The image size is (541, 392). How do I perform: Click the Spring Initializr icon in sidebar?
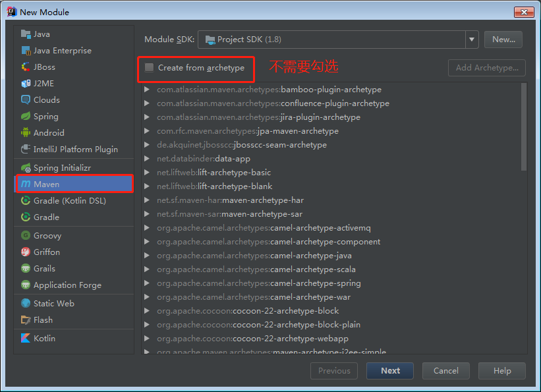pyautogui.click(x=26, y=168)
